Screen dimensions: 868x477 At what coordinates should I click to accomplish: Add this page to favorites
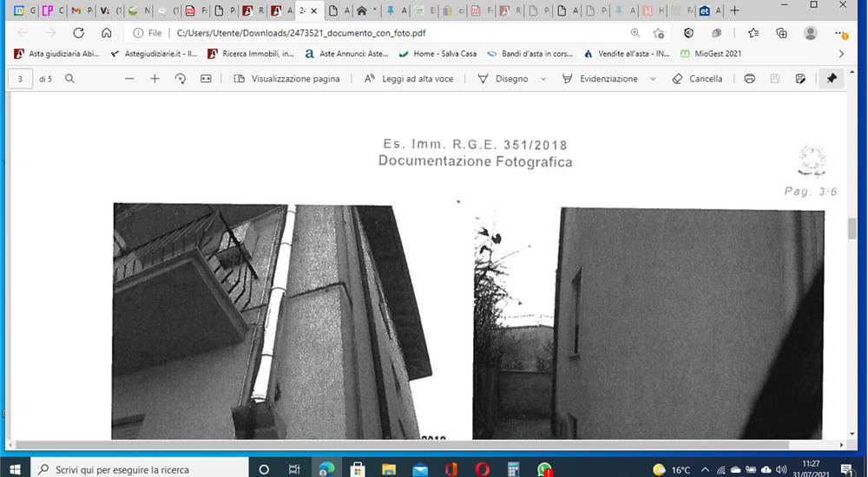(659, 33)
